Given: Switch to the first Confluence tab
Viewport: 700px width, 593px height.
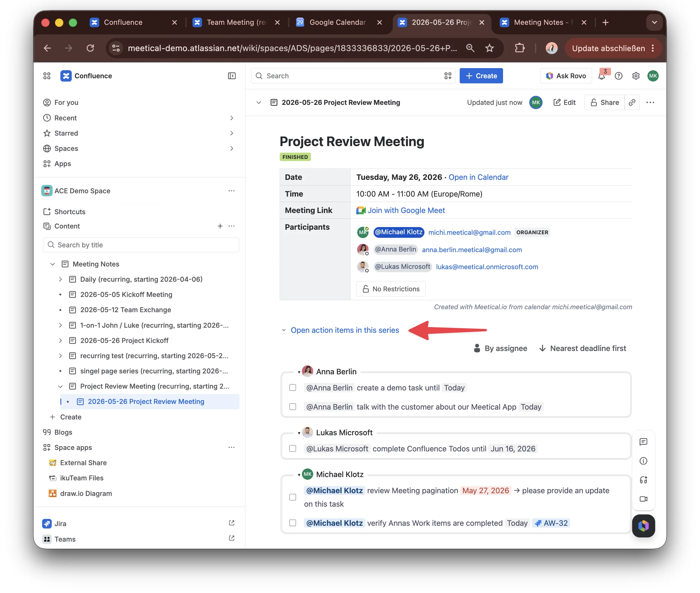Looking at the screenshot, I should click(134, 22).
